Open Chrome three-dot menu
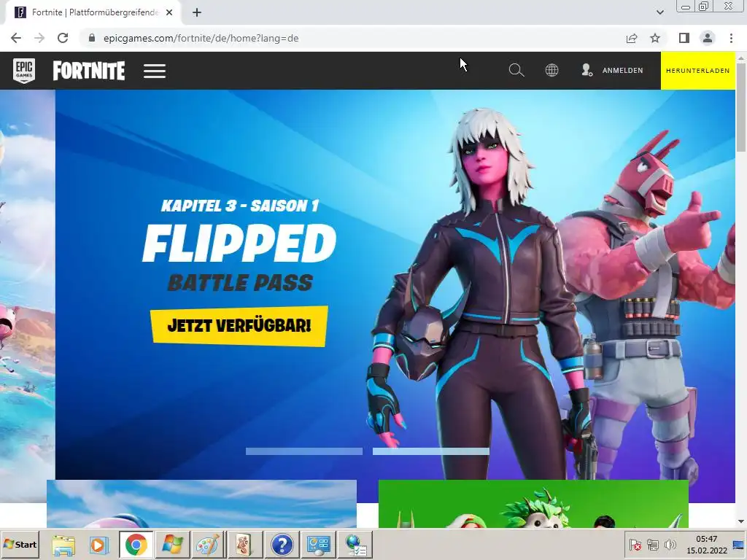 point(731,38)
